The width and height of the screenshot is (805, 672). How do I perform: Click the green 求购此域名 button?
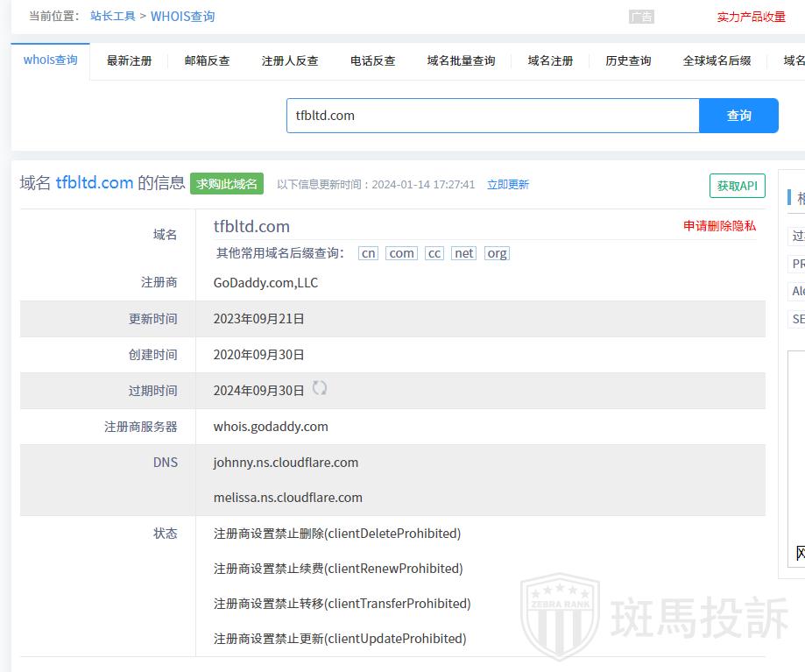227,184
